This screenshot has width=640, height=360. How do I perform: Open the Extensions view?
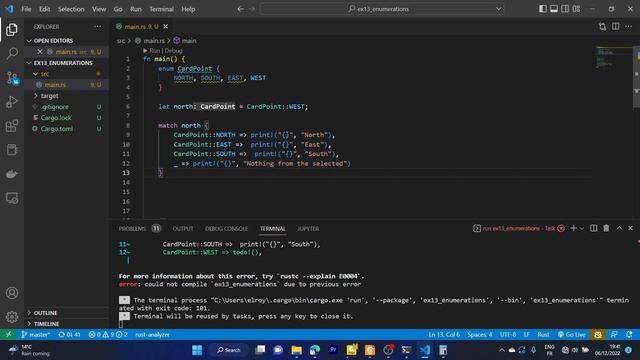pyautogui.click(x=12, y=126)
